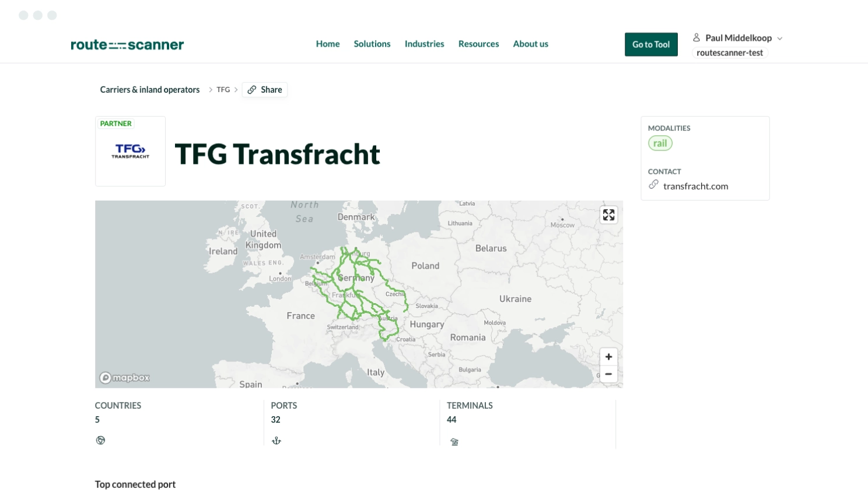Open the Home menu item
868x499 pixels.
[328, 44]
